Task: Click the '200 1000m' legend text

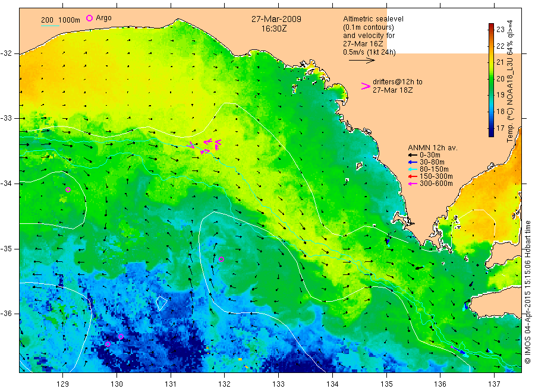Action: point(61,20)
